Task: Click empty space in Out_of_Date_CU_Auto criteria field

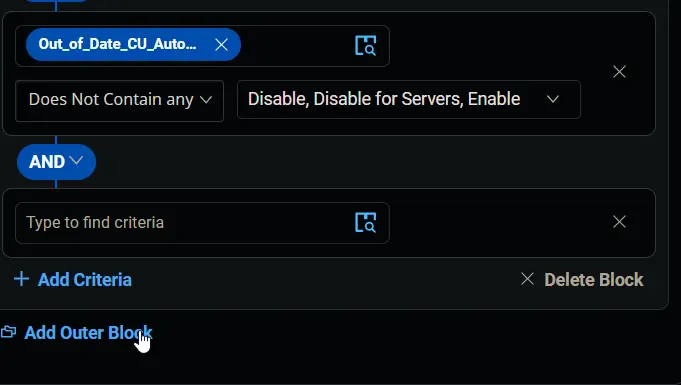Action: click(x=298, y=46)
